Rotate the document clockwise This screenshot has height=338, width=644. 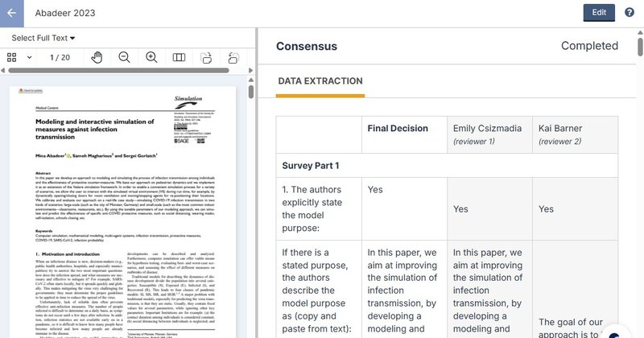pyautogui.click(x=206, y=58)
